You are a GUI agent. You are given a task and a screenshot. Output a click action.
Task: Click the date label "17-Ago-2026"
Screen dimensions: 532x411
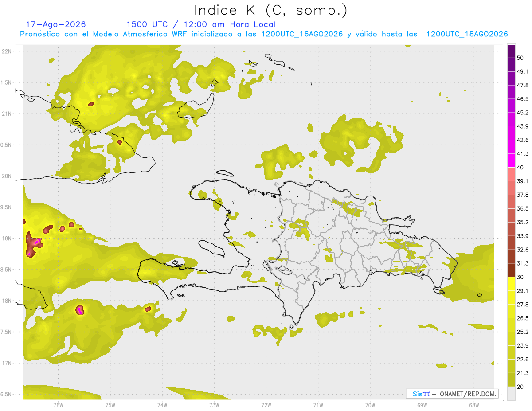point(56,24)
